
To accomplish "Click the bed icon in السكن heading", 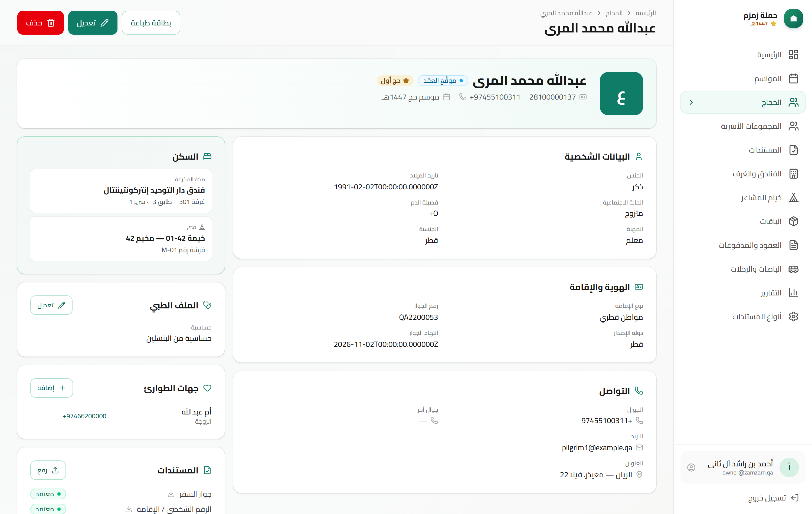I will (207, 156).
